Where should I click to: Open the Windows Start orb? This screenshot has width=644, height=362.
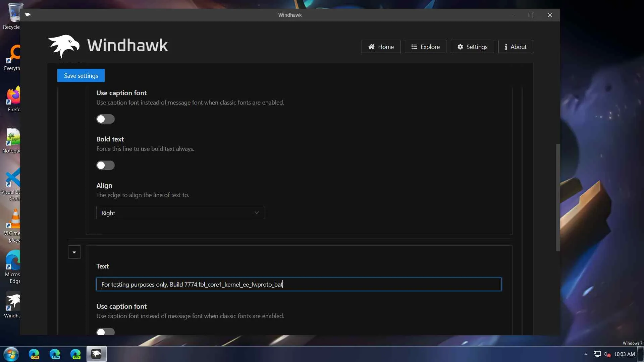tap(11, 354)
